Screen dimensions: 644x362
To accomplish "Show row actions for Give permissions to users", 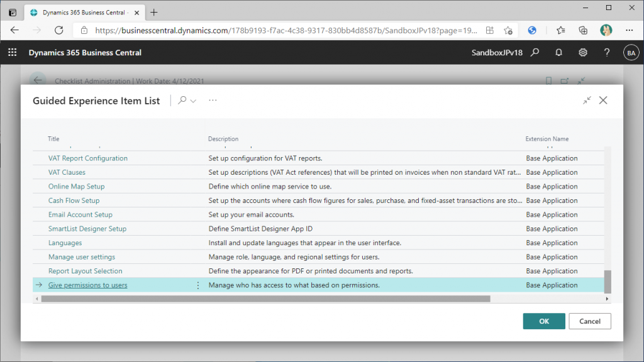I will click(198, 285).
